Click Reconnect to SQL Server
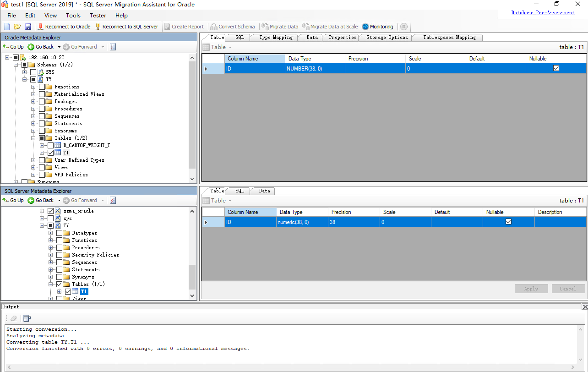The height and width of the screenshot is (372, 588). 126,27
